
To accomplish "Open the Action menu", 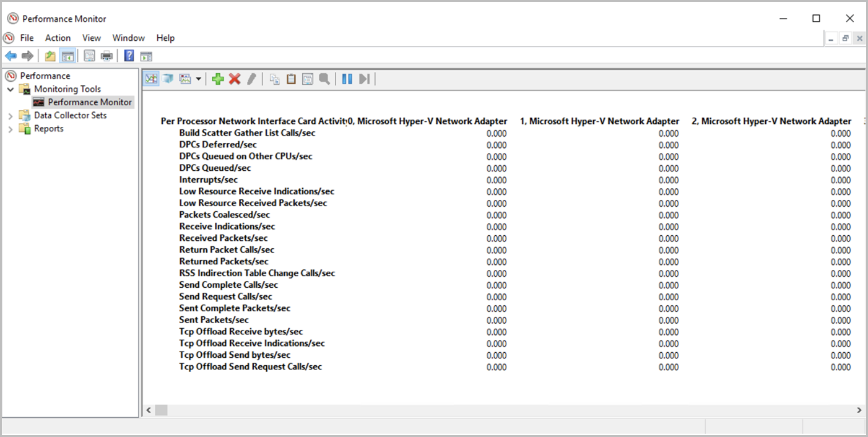I will pos(58,38).
